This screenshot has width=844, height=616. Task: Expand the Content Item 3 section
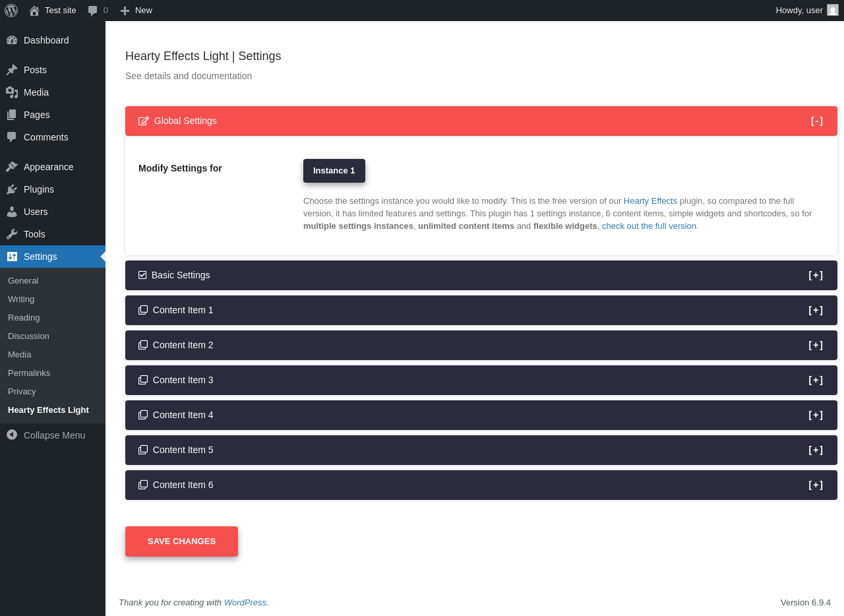point(816,380)
